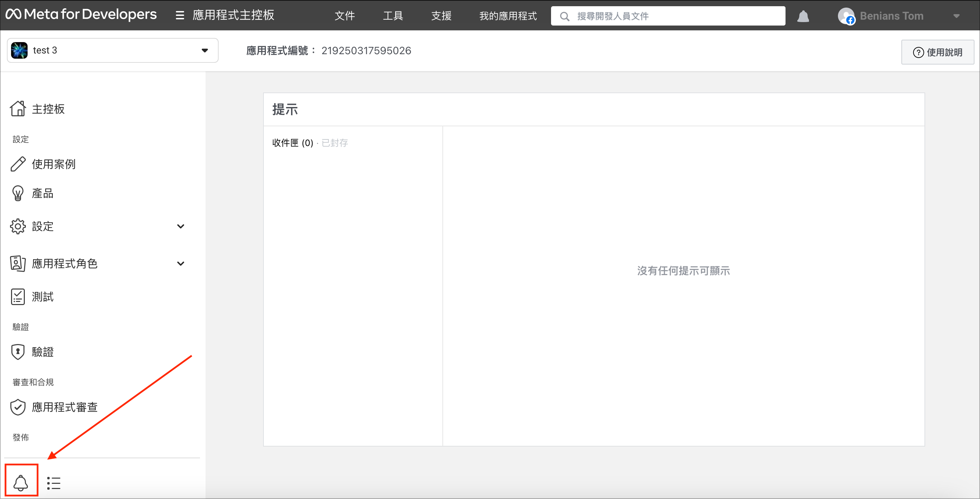Click the Meta for Developers logo
The image size is (980, 499).
point(81,14)
